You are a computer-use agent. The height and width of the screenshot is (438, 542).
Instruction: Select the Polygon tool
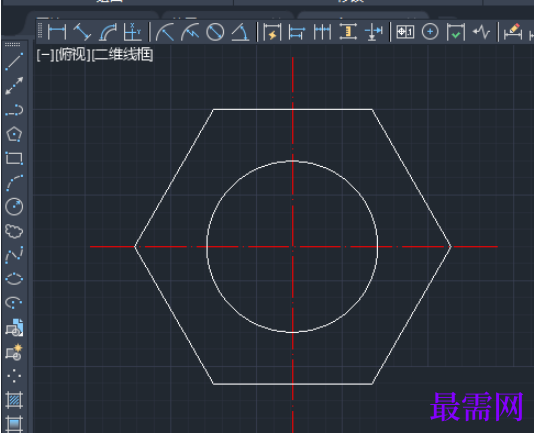(14, 134)
